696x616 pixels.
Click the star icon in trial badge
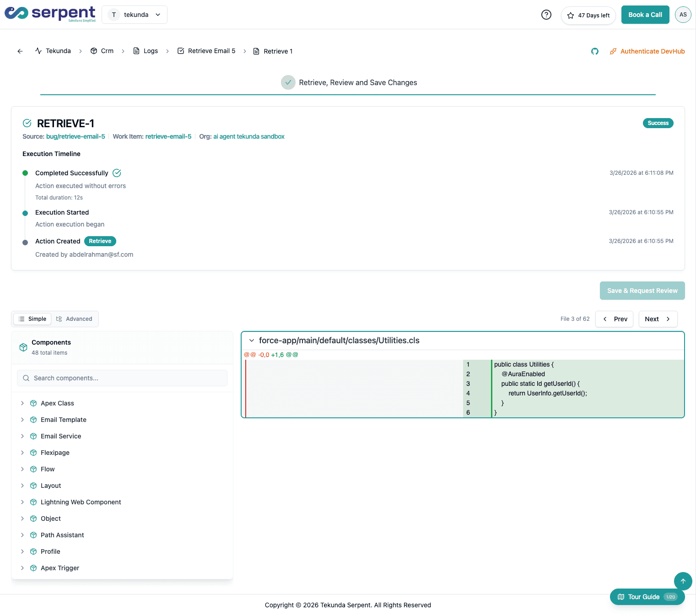coord(571,16)
